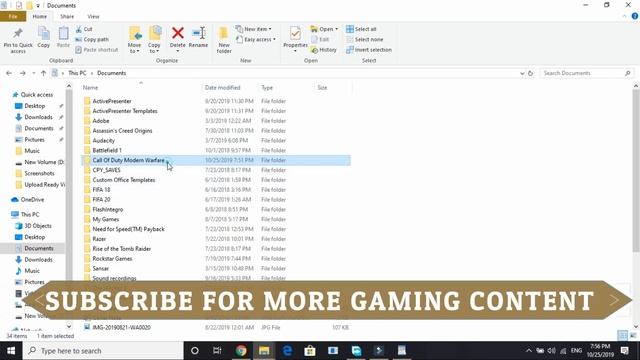640x360 pixels.
Task: Open Google Chrome from the taskbar
Action: tap(241, 351)
